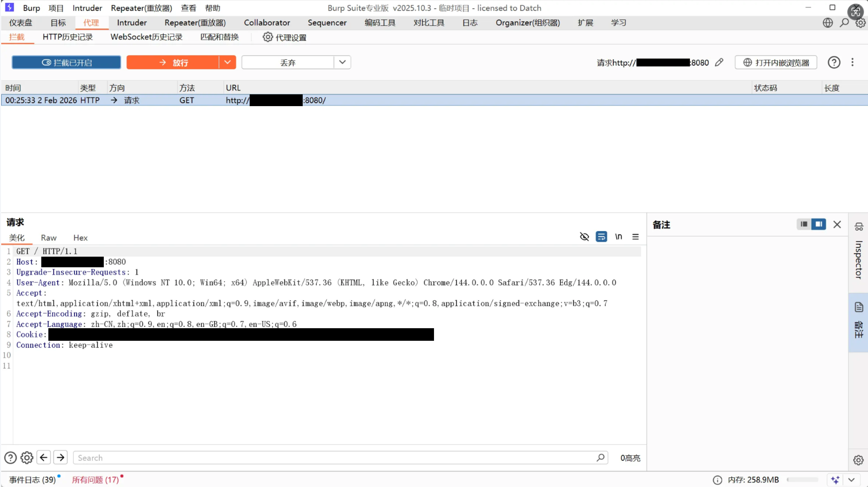Viewport: 868px width, 487px height.
Task: Switch to the Organizer(组织器) tab
Action: point(528,23)
